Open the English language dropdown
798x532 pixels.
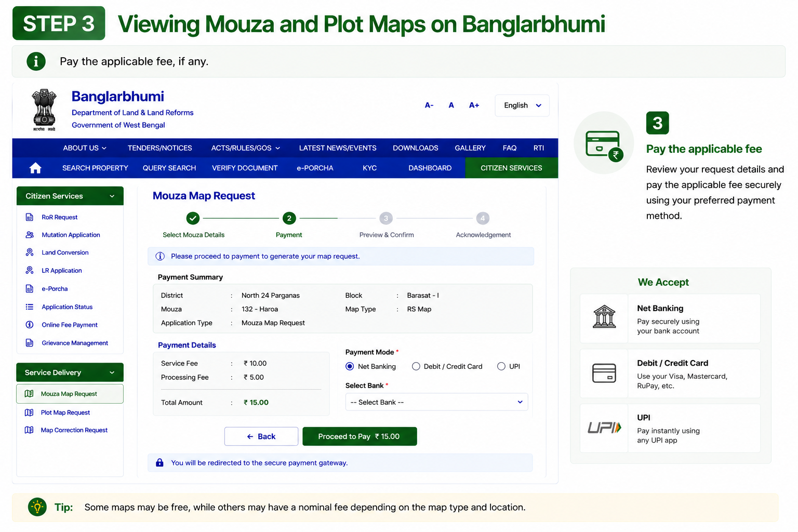(522, 105)
